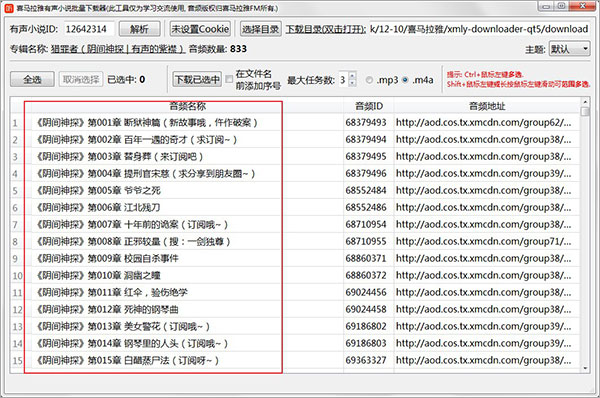
Task: Increase 最大任务数 with the up arrow
Action: point(352,75)
